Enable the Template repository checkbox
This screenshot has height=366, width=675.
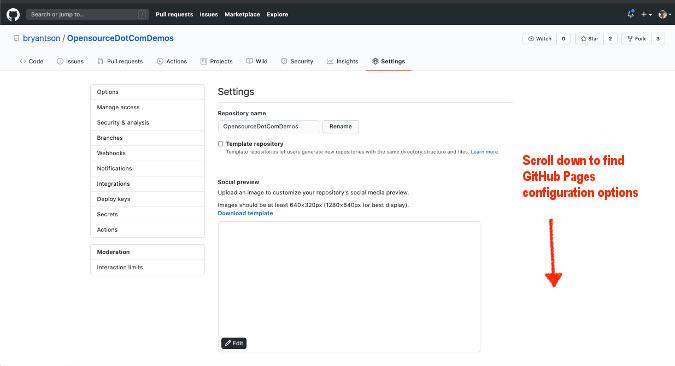pyautogui.click(x=220, y=144)
